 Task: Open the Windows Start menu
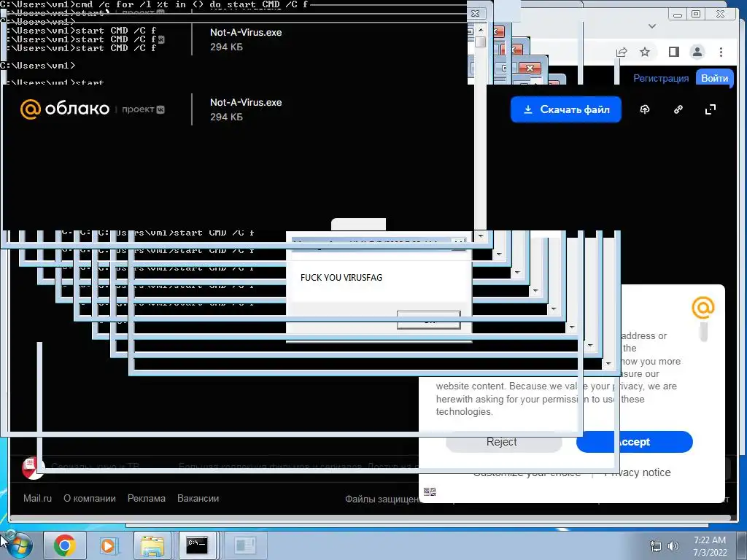(x=19, y=545)
